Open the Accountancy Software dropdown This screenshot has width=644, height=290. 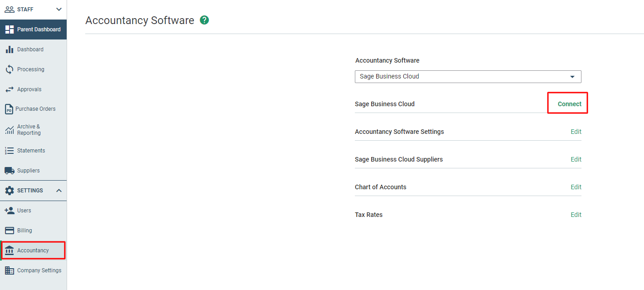pyautogui.click(x=468, y=77)
